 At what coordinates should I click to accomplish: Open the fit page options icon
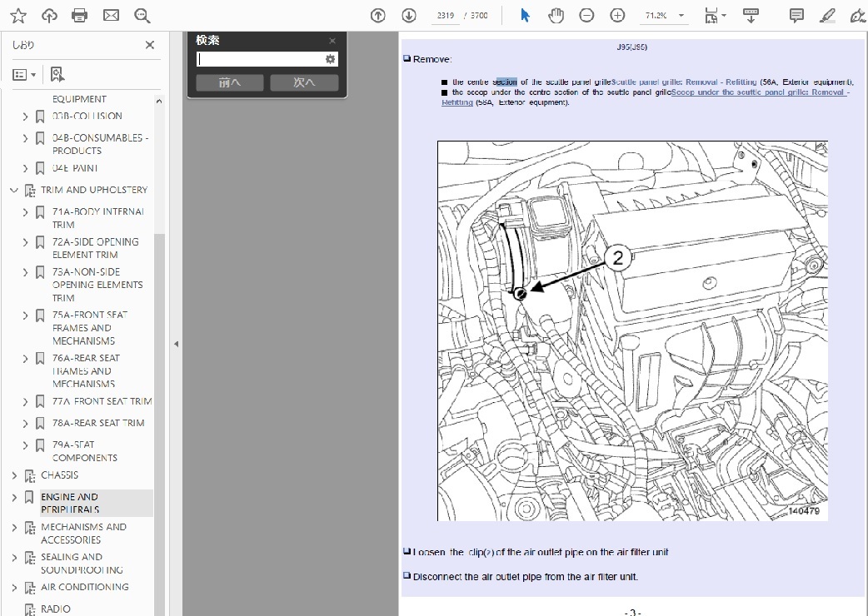click(715, 16)
